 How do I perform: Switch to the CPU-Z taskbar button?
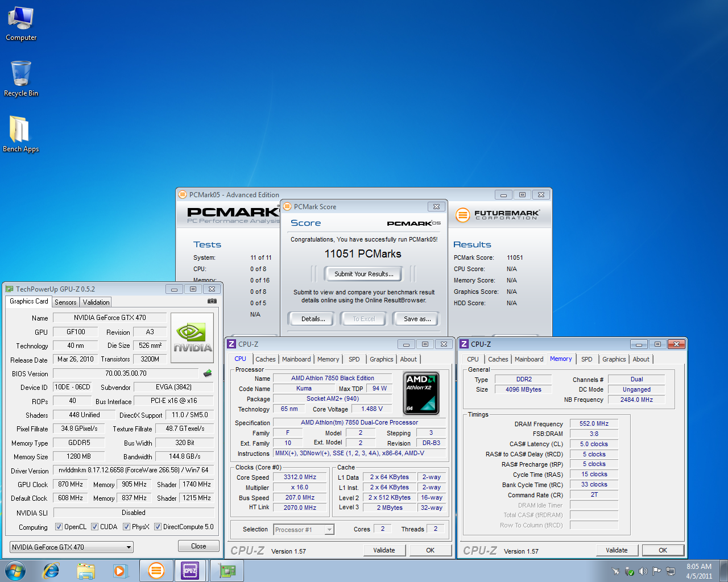(x=190, y=571)
